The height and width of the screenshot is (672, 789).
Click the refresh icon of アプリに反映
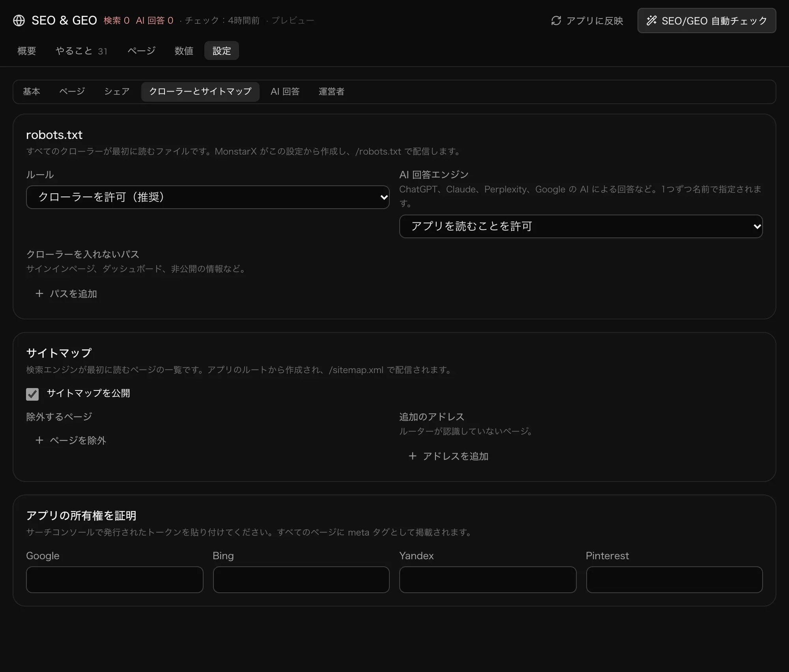(556, 21)
